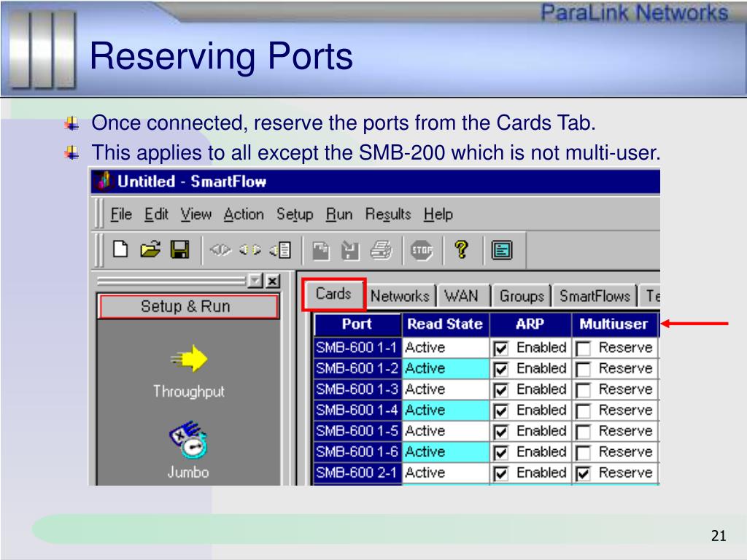Uncheck Reserve for SMB-600 2-1
This screenshot has height=560, width=747.
tap(583, 473)
